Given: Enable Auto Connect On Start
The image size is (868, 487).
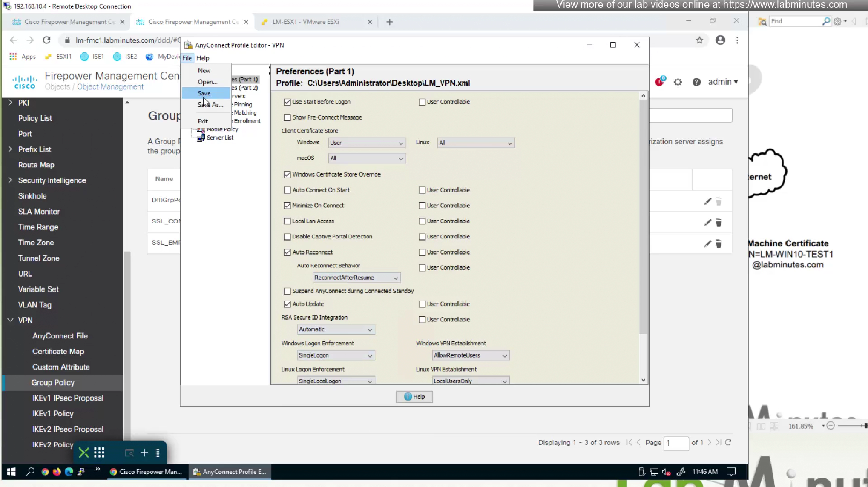Looking at the screenshot, I should [x=287, y=190].
